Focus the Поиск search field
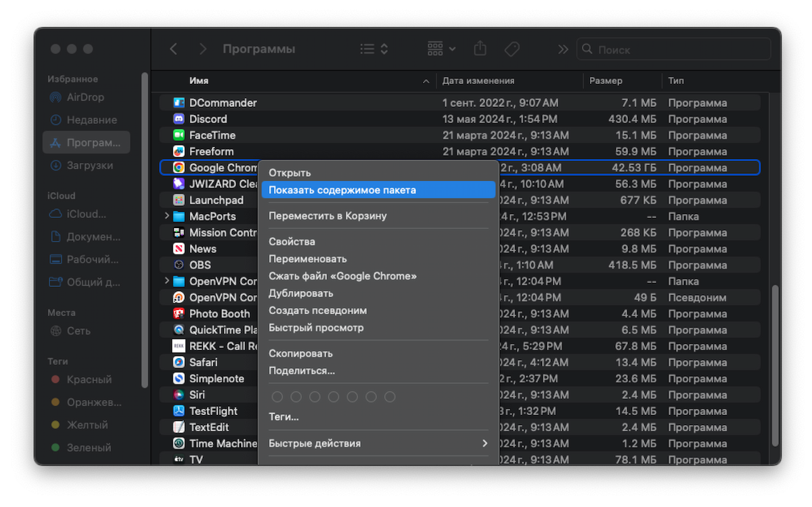Viewport: 812px width, 507px height. pos(674,49)
